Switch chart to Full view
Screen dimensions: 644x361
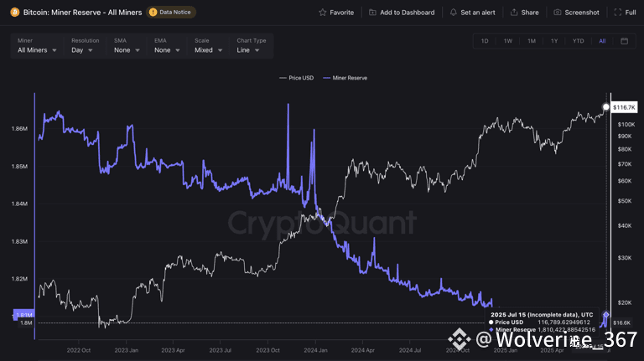click(x=625, y=13)
